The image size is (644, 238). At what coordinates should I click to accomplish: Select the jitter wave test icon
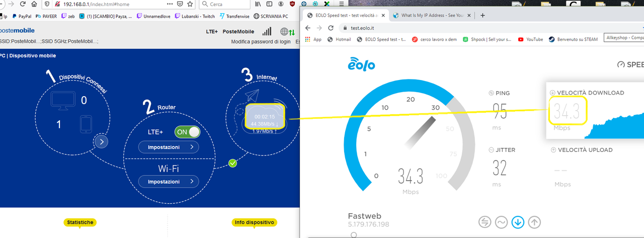(501, 221)
